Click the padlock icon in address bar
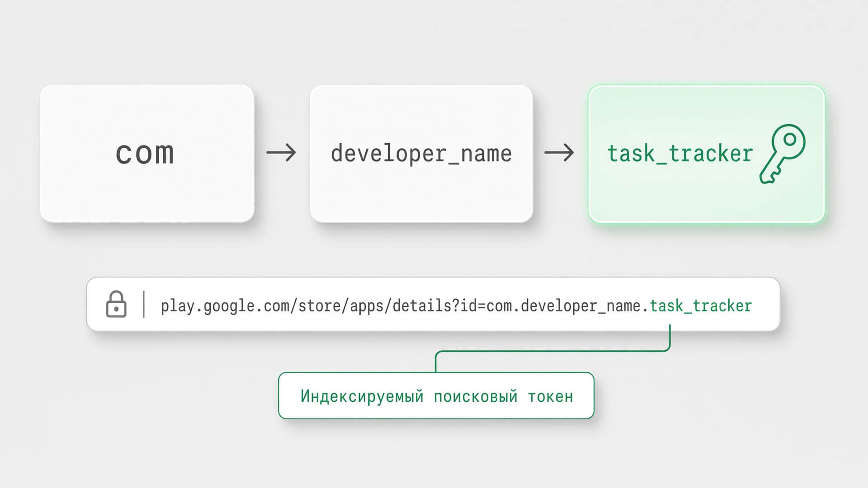 click(116, 304)
